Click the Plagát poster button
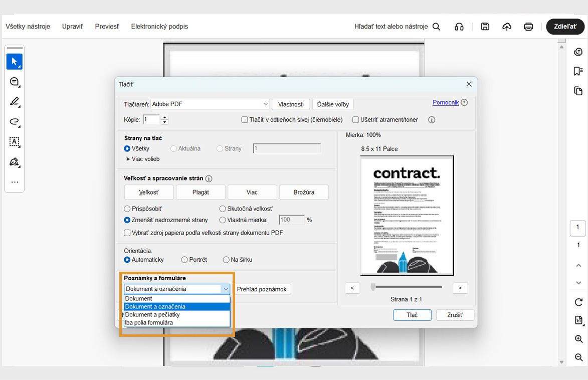This screenshot has height=380, width=588. (201, 193)
